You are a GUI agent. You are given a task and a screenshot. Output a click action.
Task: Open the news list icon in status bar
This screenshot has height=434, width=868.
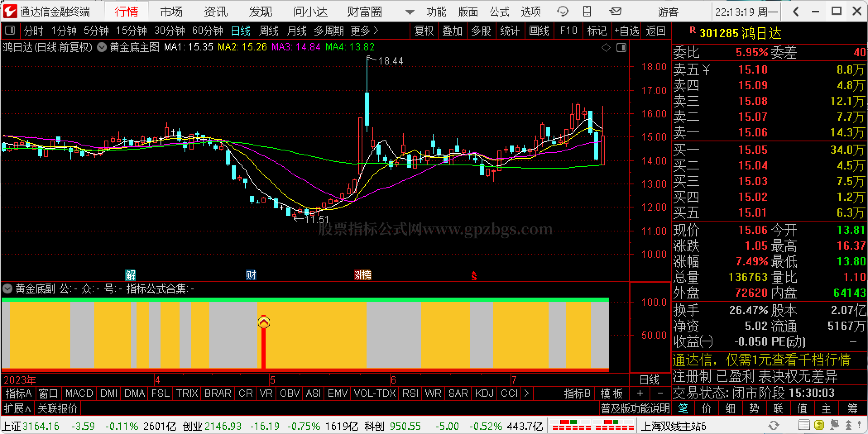pyautogui.click(x=804, y=425)
